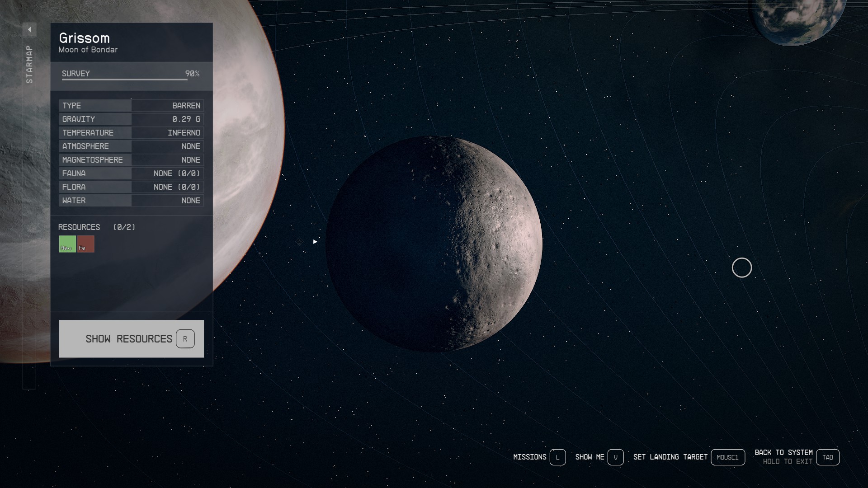Click the atmosphere NONE value
This screenshot has width=868, height=488.
[191, 146]
